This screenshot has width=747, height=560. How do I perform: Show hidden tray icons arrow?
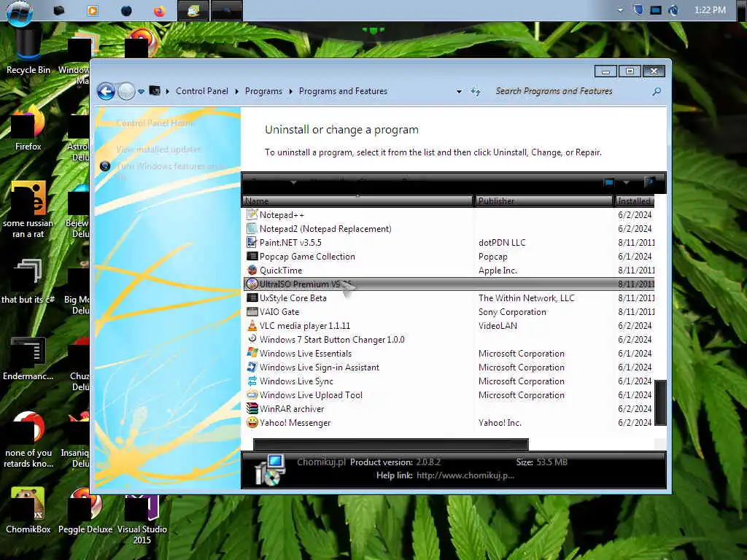(620, 10)
